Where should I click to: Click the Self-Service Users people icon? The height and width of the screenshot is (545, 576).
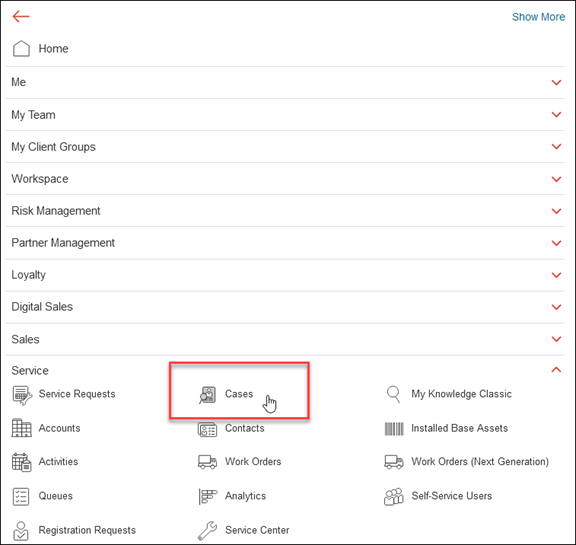tap(394, 497)
